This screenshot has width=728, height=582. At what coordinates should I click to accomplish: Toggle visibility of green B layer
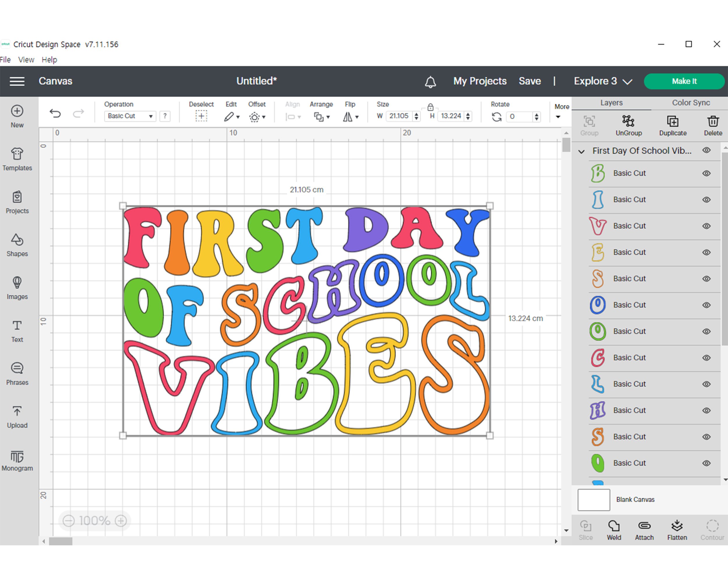(x=706, y=173)
